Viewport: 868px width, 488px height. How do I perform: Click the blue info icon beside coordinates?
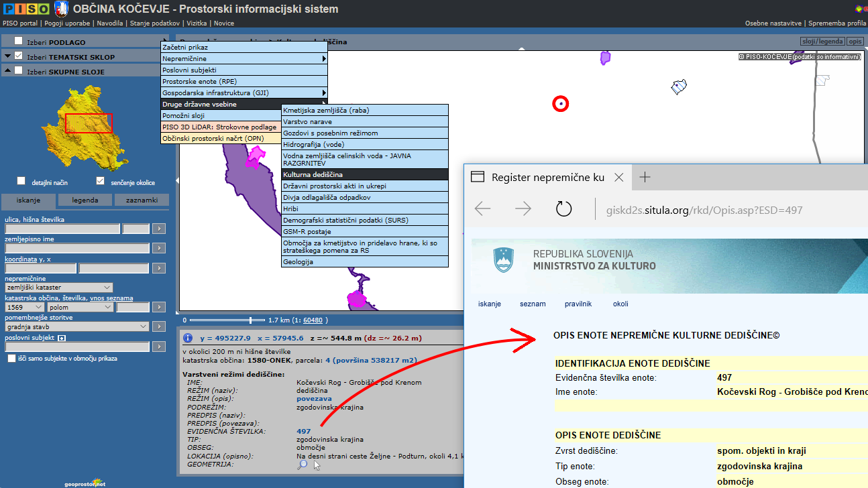point(188,338)
